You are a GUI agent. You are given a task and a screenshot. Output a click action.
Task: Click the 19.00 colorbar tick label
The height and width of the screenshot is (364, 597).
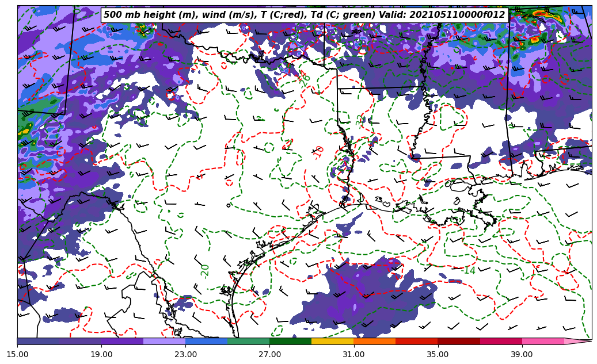click(x=101, y=354)
